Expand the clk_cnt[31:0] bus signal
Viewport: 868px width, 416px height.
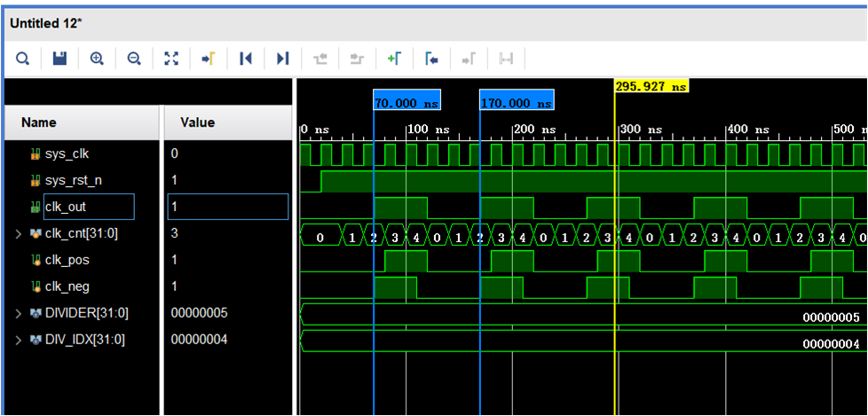(x=20, y=233)
